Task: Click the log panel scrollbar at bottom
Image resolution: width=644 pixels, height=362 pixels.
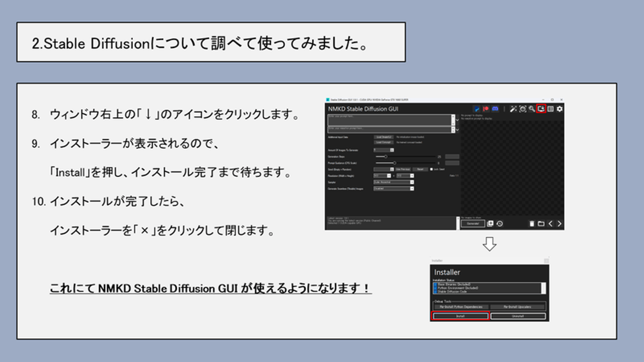Action: [x=457, y=223]
